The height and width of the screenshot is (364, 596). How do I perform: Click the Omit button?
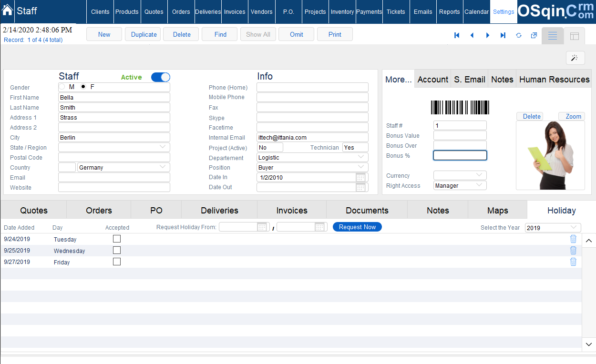(297, 34)
